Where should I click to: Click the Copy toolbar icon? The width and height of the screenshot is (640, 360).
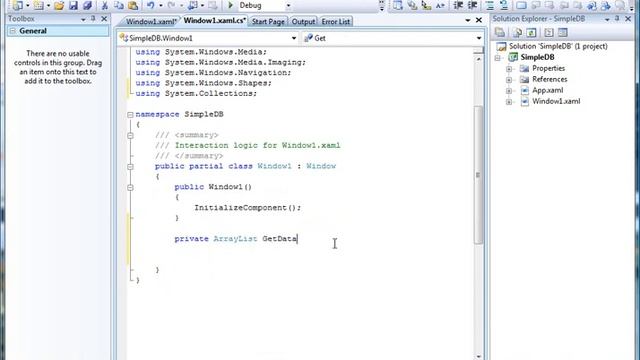click(119, 5)
